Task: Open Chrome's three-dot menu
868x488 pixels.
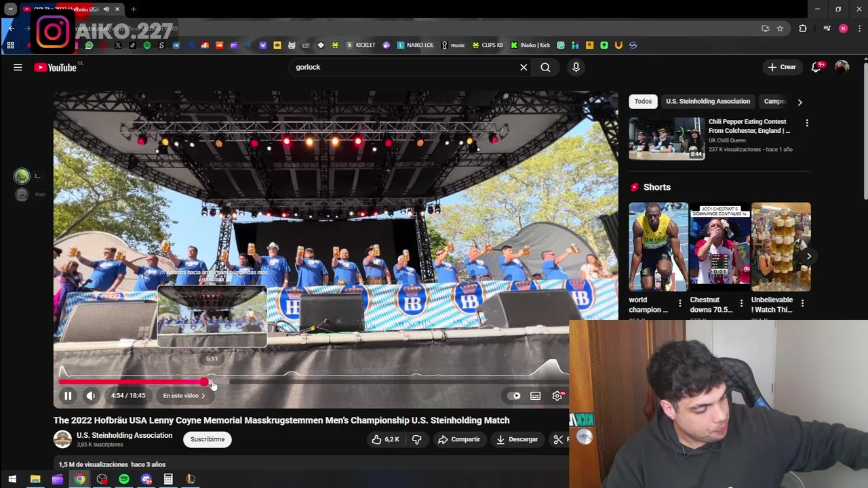Action: 860,28
